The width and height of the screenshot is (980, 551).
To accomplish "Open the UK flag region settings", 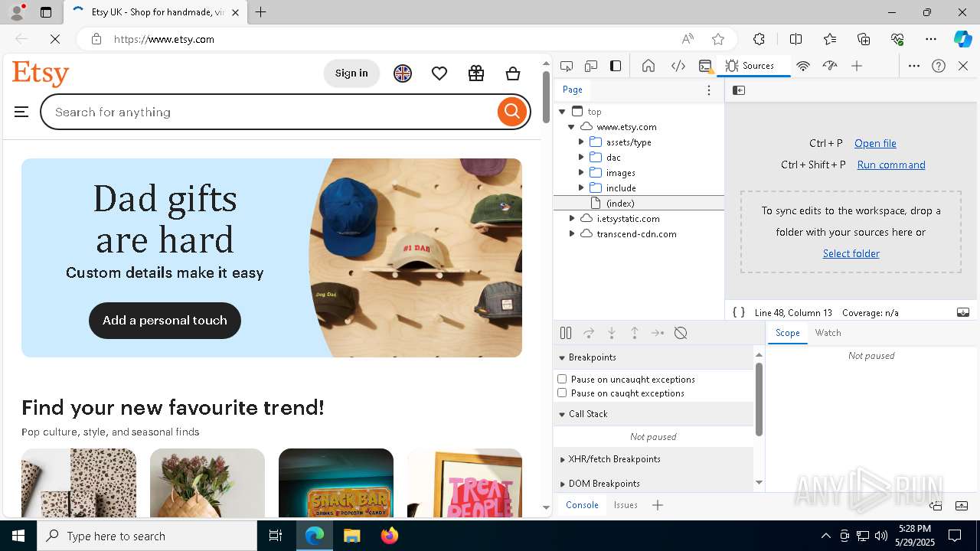I will 403,73.
